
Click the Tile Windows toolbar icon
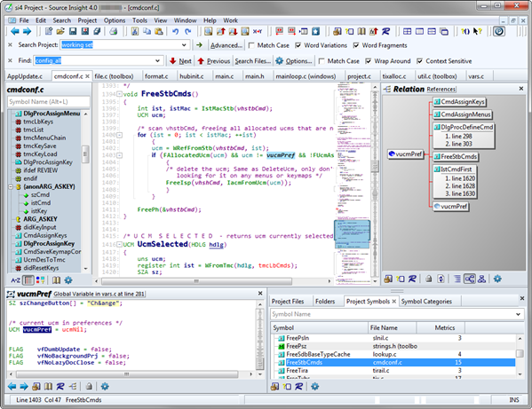coord(407,32)
